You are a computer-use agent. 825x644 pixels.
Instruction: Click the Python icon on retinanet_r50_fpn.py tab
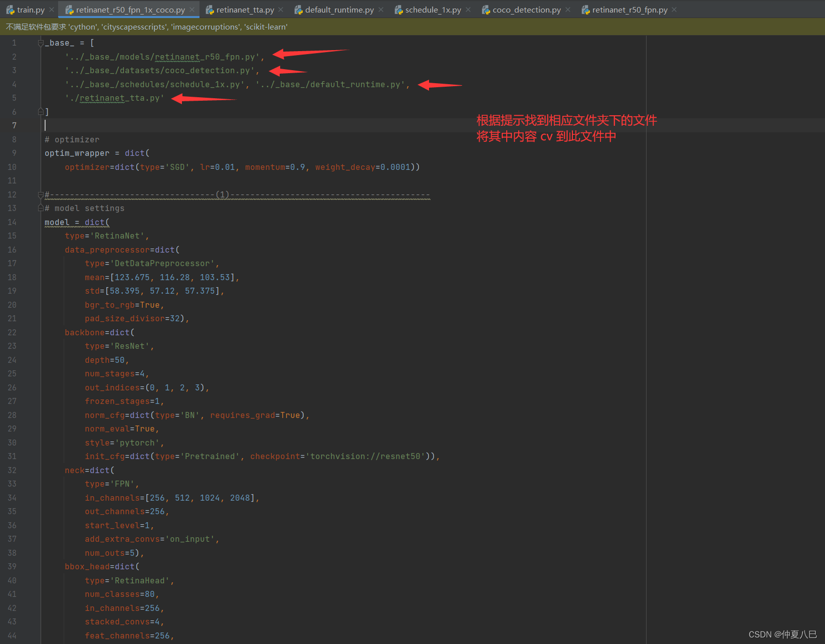(x=585, y=9)
